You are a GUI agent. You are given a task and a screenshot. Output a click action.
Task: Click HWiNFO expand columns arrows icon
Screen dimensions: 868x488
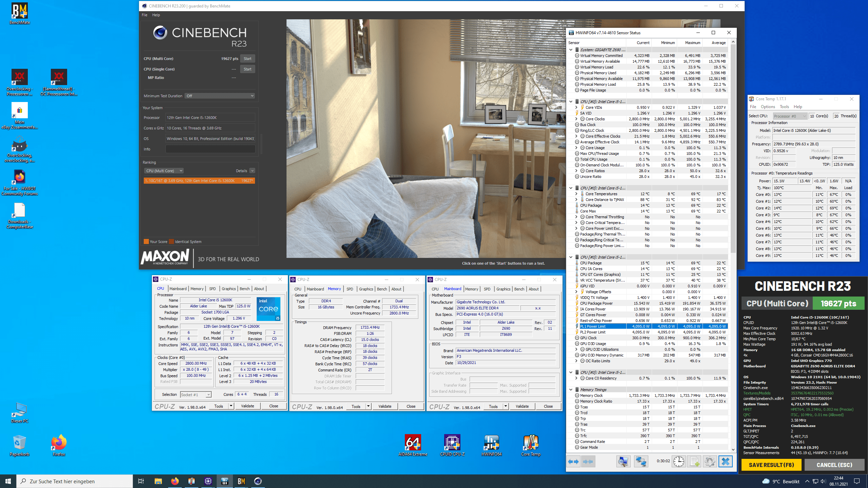click(x=574, y=462)
